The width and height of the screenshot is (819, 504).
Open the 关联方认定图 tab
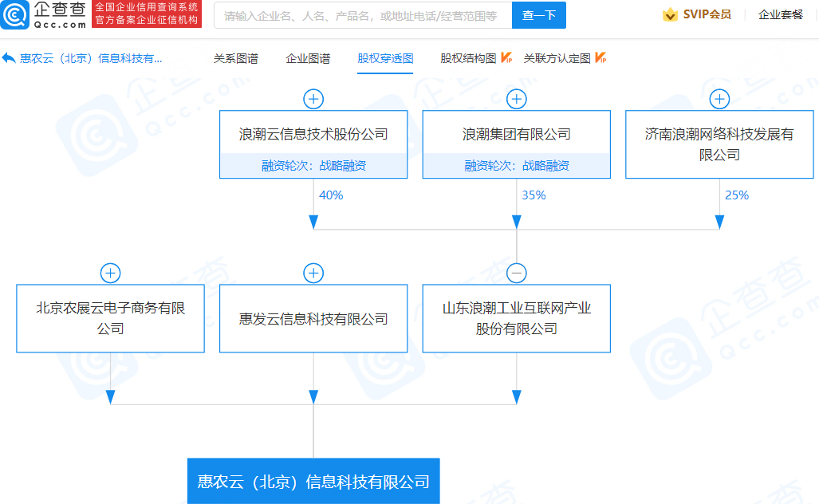coord(557,58)
